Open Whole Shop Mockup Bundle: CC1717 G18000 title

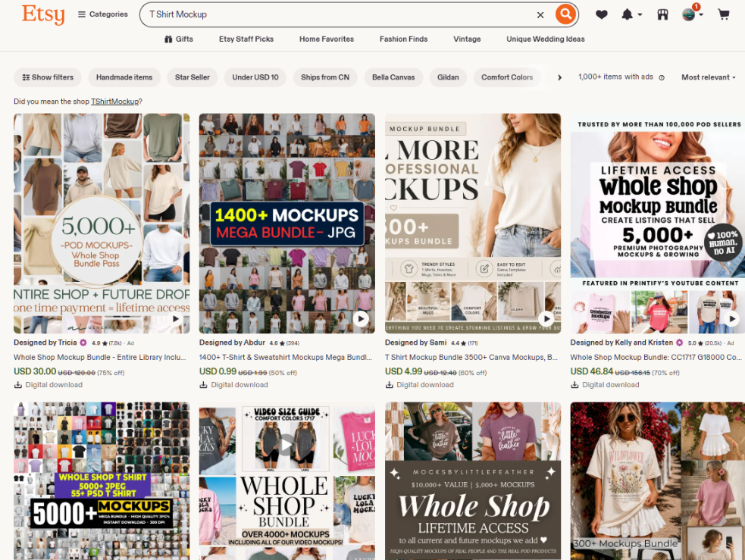(656, 357)
